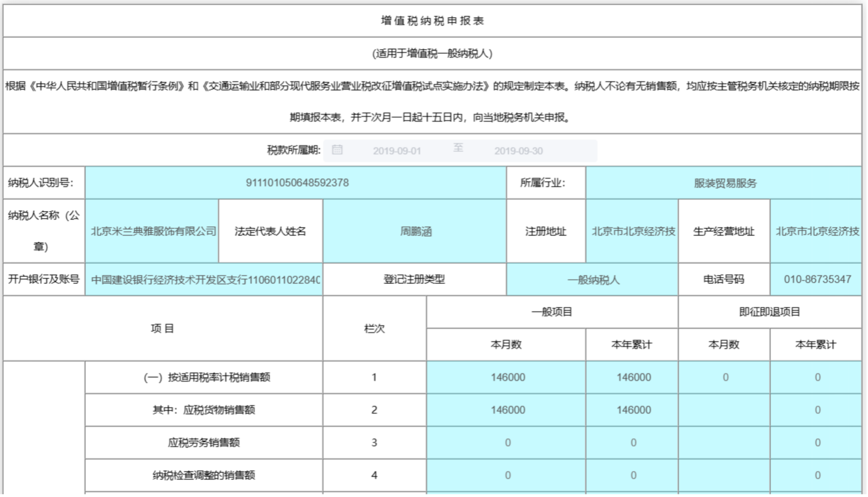
Task: Click empty row 3 即征即退 本月数 cell
Action: click(725, 443)
